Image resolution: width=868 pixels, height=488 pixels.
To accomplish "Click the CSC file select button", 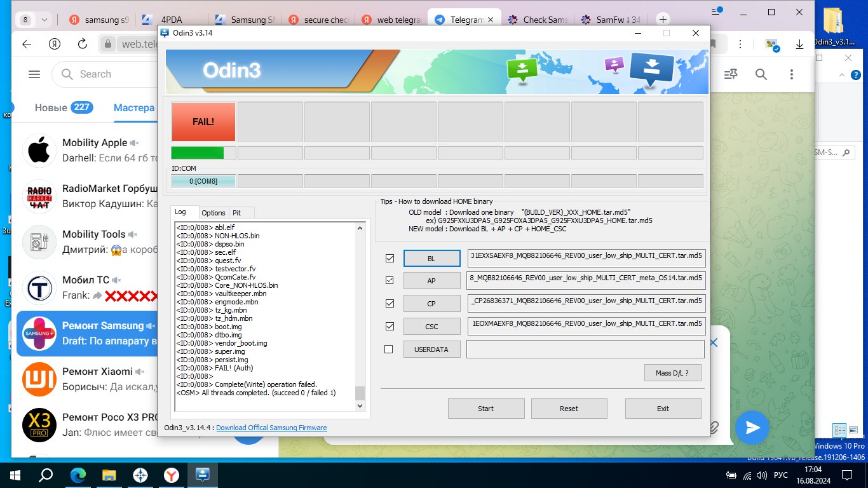I will click(x=431, y=327).
